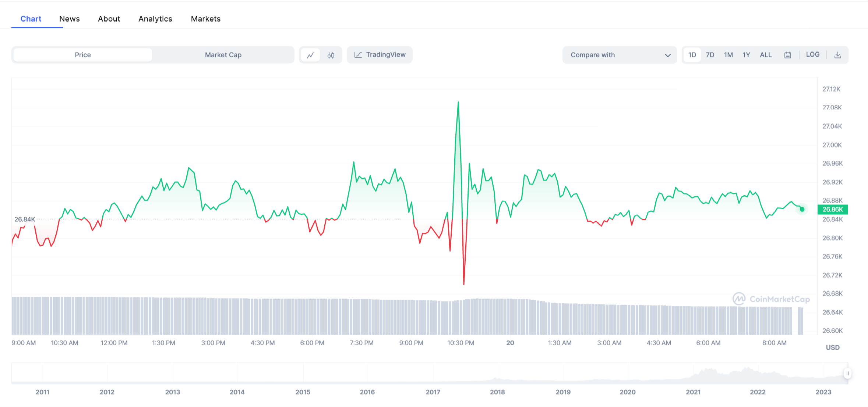
Task: Open the News tab
Action: [x=70, y=19]
